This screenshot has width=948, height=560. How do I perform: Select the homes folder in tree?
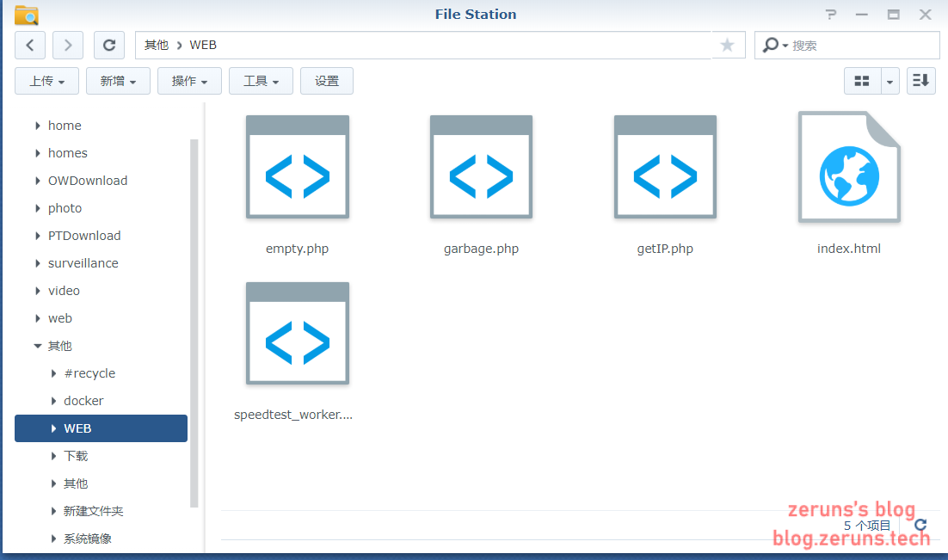pos(68,153)
